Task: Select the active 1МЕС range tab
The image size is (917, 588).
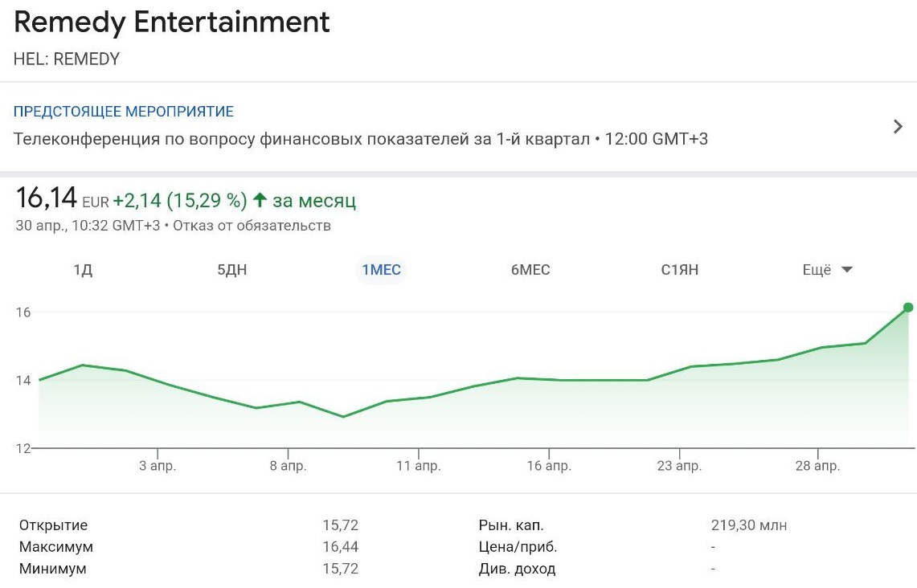Action: [381, 270]
